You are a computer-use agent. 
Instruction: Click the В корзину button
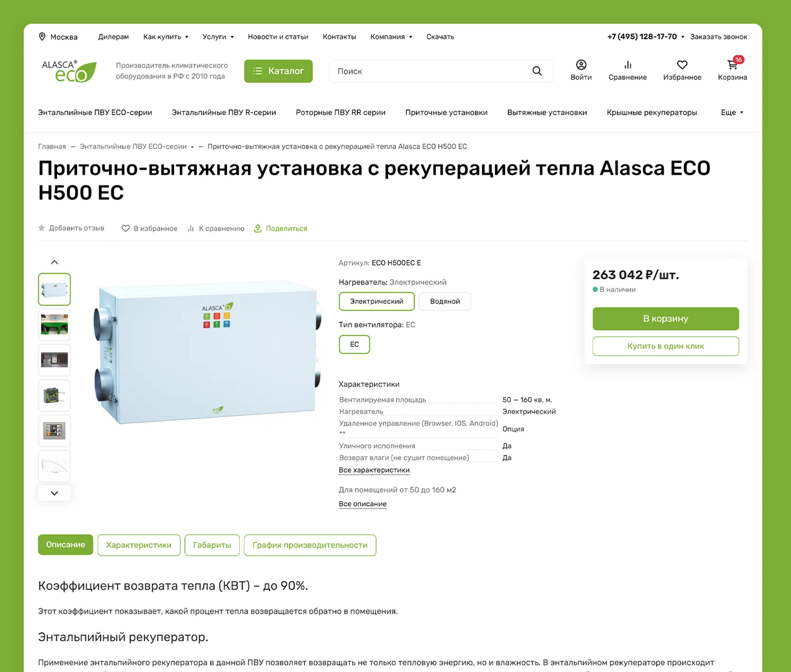pos(665,319)
